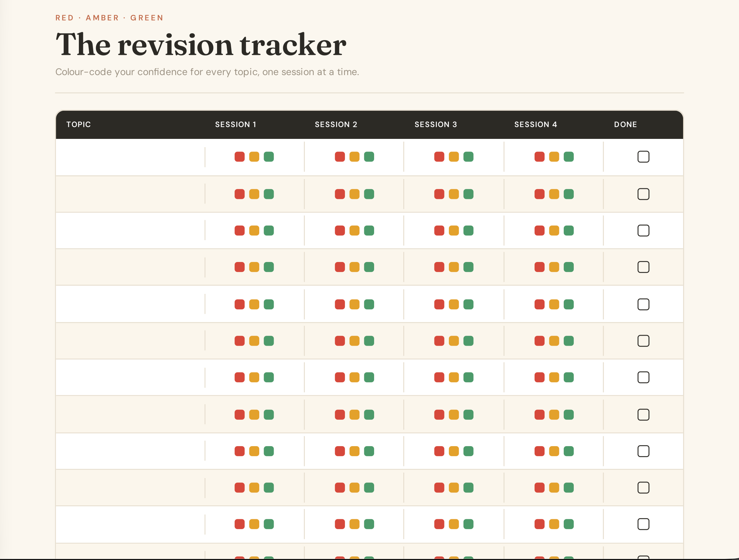739x560 pixels.
Task: Choose amber for Session 3 in row 4
Action: pyautogui.click(x=454, y=267)
